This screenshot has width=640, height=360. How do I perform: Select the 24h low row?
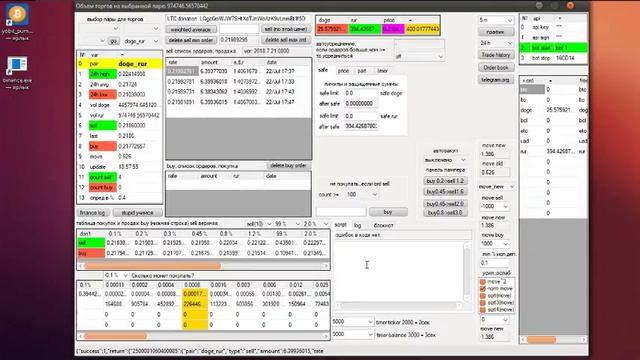tap(120, 95)
